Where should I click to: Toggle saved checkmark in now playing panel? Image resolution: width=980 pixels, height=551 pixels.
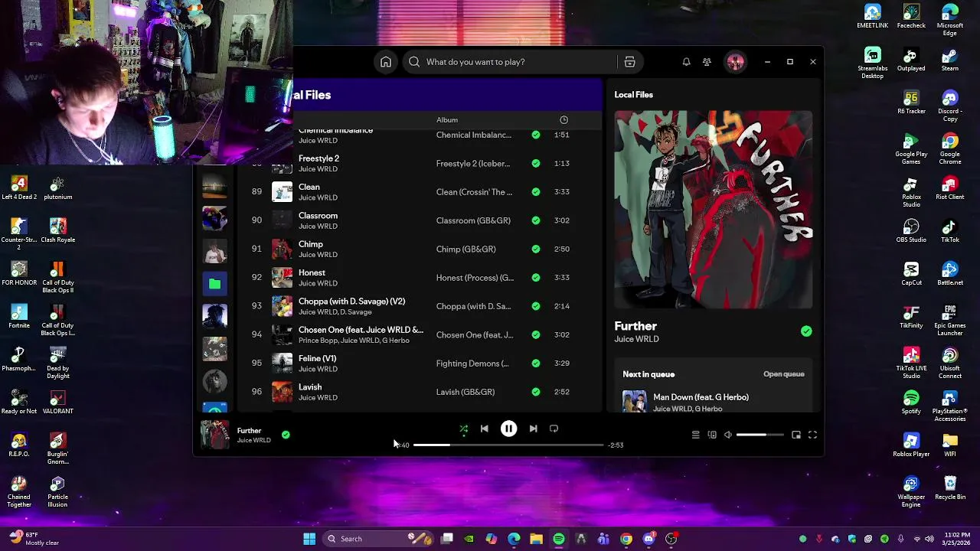point(806,331)
